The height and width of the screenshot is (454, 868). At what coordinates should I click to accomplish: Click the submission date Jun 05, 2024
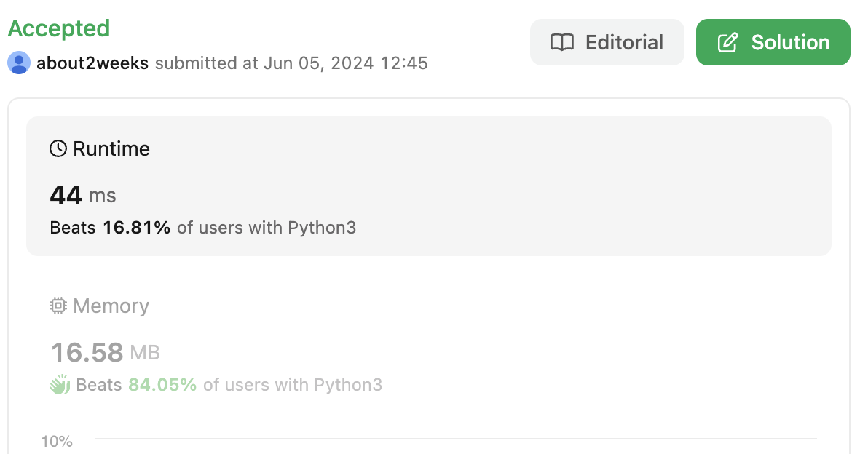(x=318, y=63)
